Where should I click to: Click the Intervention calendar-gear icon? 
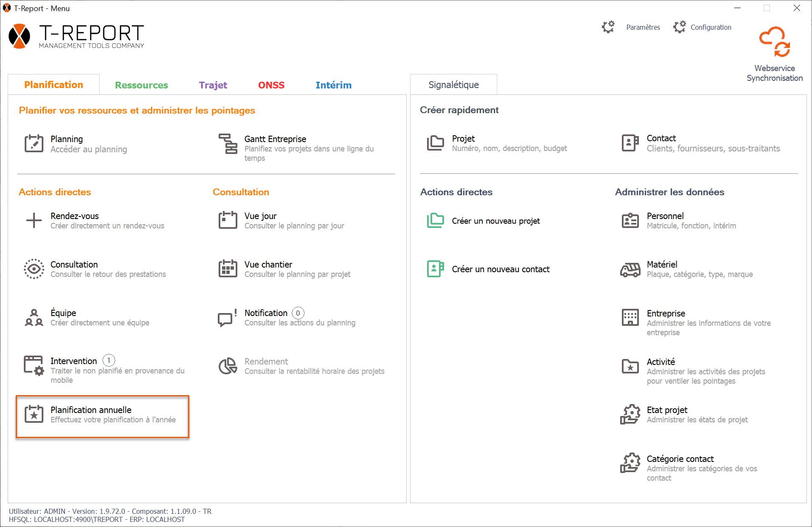pyautogui.click(x=34, y=366)
